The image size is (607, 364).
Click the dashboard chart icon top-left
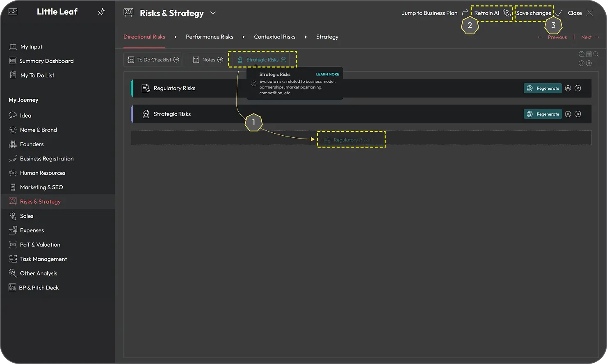13,12
